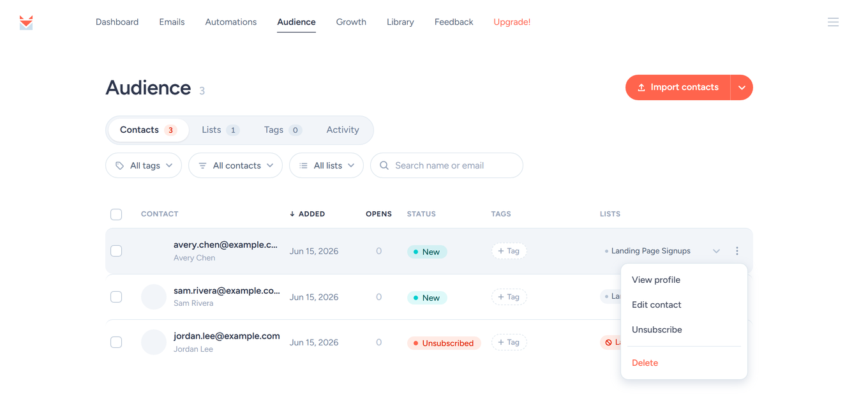The height and width of the screenshot is (399, 868).
Task: Choose Edit contact from the context menu
Action: tap(657, 305)
